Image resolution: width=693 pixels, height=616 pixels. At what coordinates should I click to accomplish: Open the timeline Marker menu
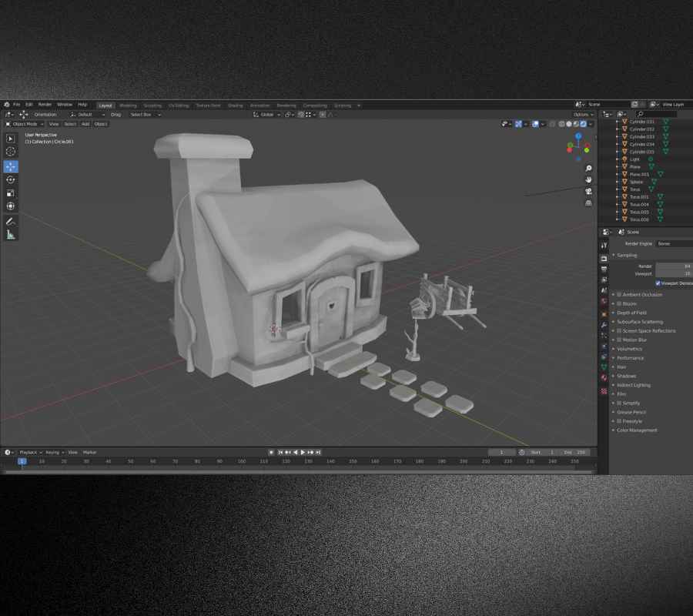[x=89, y=453]
